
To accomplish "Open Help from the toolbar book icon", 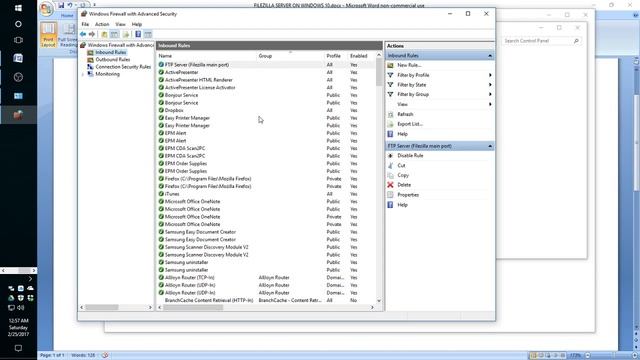I will pos(138,34).
